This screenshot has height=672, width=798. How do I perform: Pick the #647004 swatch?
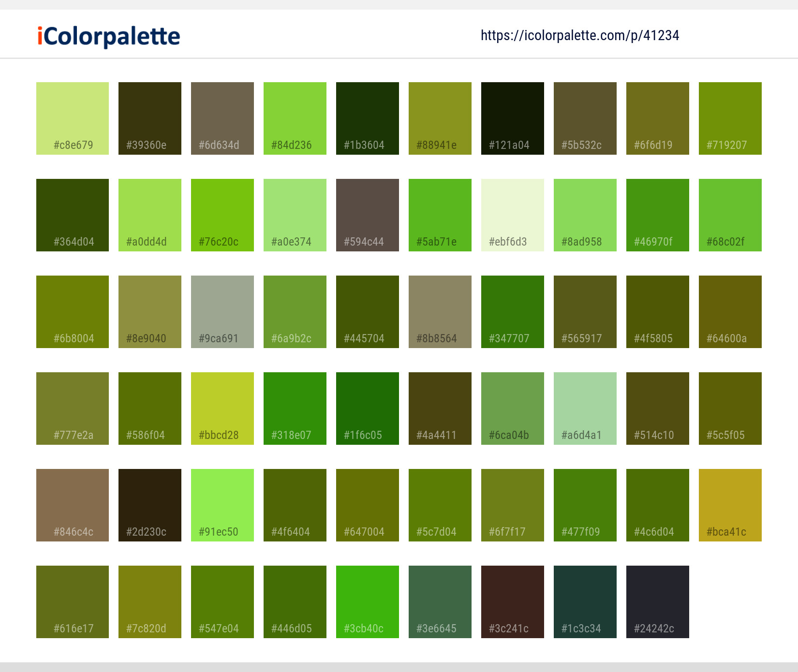pos(368,505)
